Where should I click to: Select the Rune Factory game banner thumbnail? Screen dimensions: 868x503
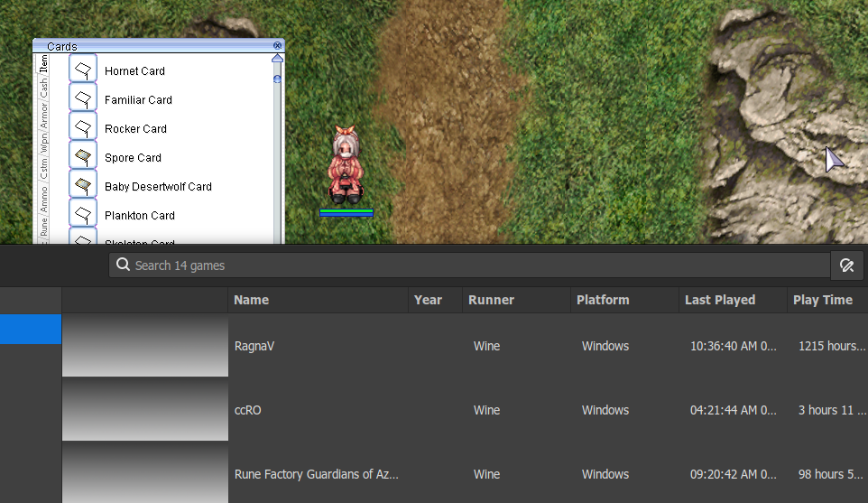145,473
